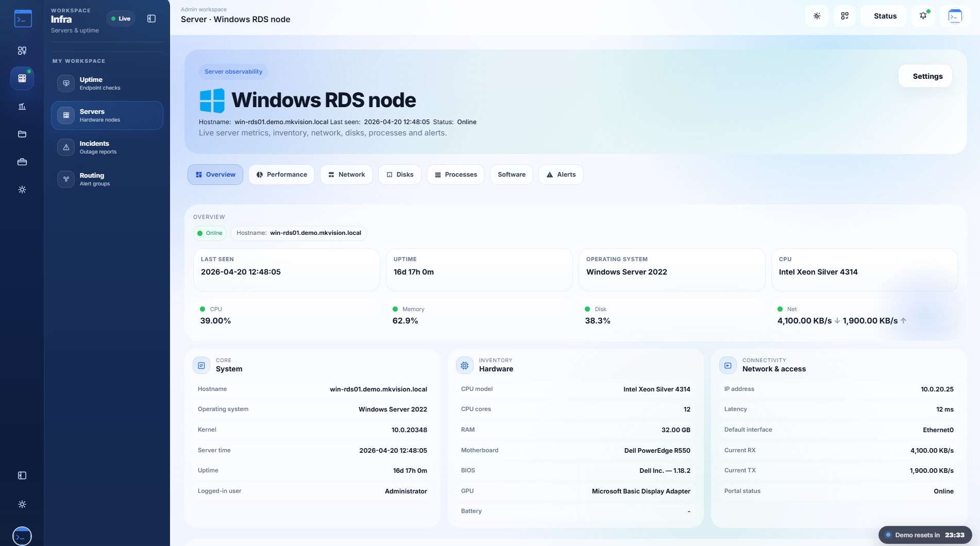
Task: Open the analytics chart icon in the left rail
Action: pyautogui.click(x=22, y=107)
